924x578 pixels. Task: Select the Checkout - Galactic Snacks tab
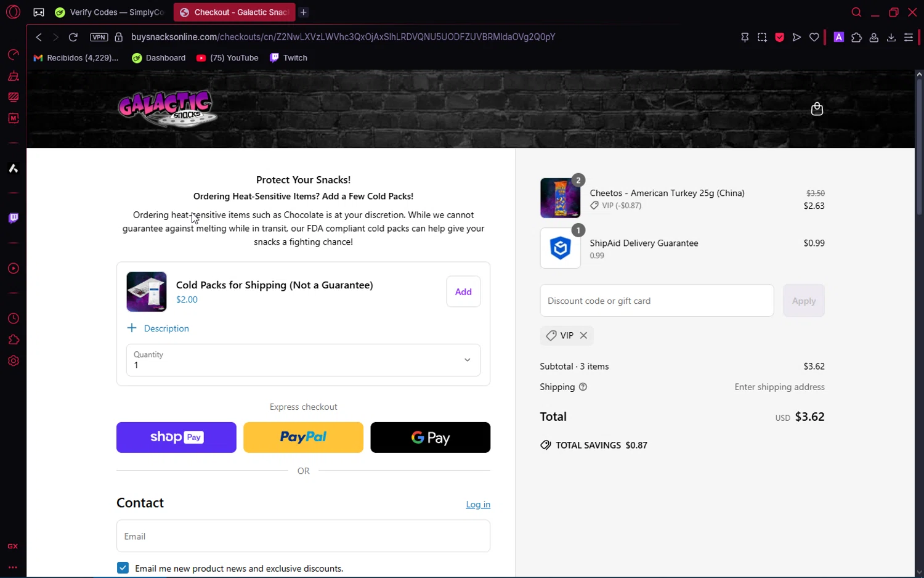[x=234, y=12]
